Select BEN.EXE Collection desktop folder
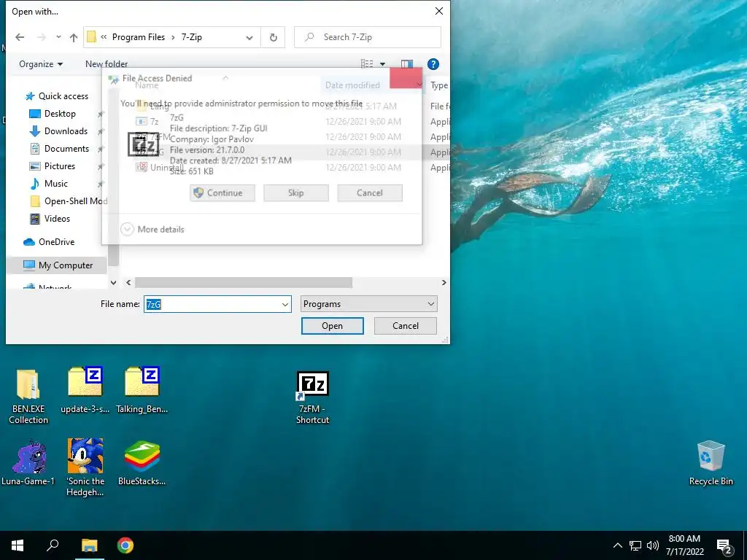Image resolution: width=747 pixels, height=560 pixels. click(x=28, y=396)
